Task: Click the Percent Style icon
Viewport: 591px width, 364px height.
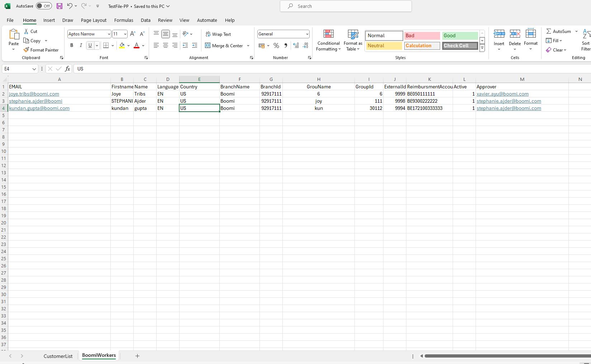Action: [x=276, y=45]
